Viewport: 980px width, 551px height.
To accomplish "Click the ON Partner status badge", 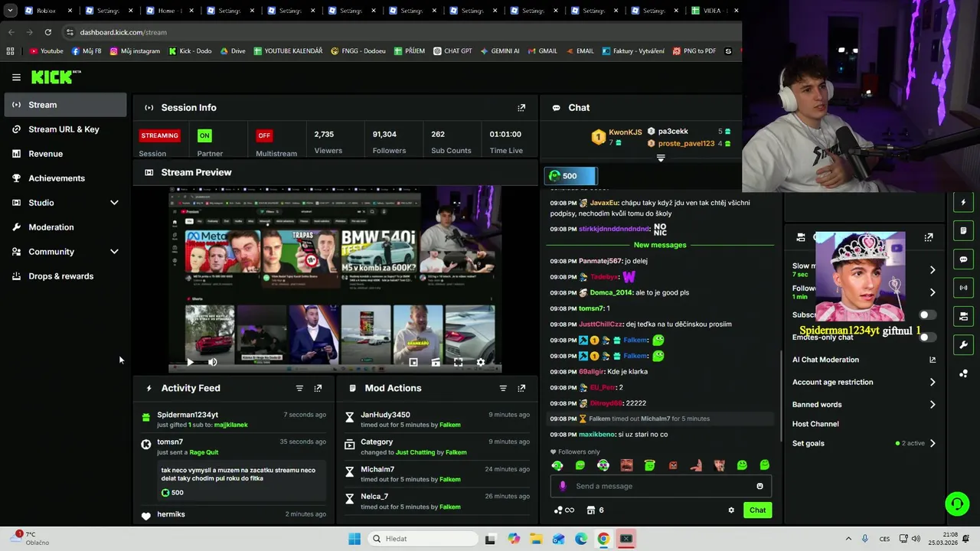I will point(204,135).
